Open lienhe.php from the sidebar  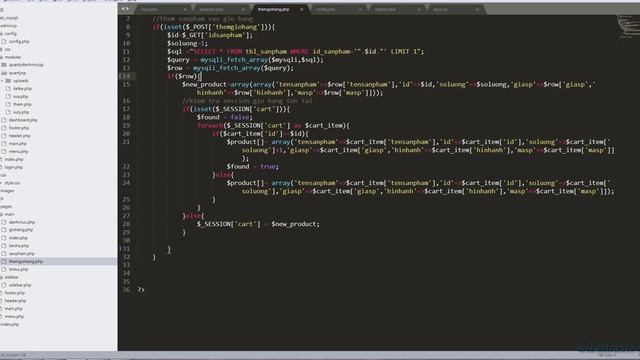(19, 246)
